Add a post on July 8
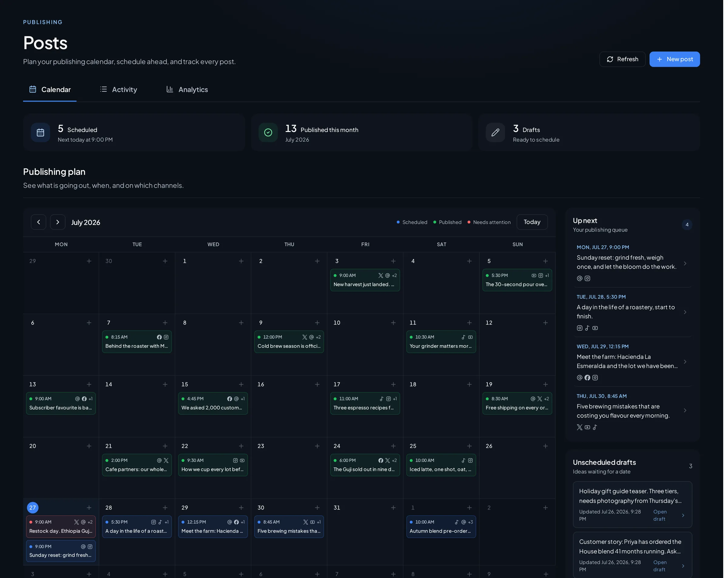Screen dimensions: 728x578 241,323
